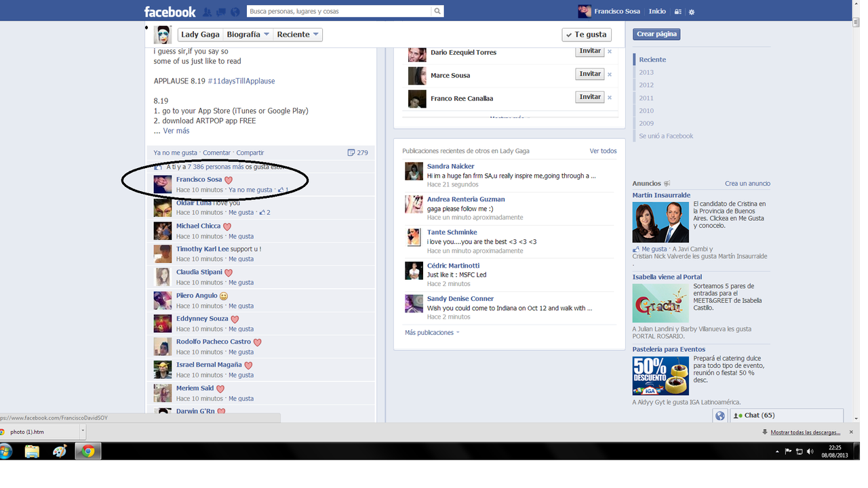Screen dimensions: 868x488
Task: Invite Dario Ezequiel Torres
Action: [590, 52]
